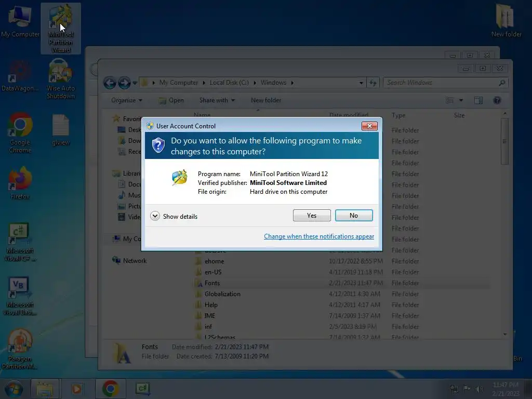Open the Share with menu
The image size is (532, 399).
[217, 100]
